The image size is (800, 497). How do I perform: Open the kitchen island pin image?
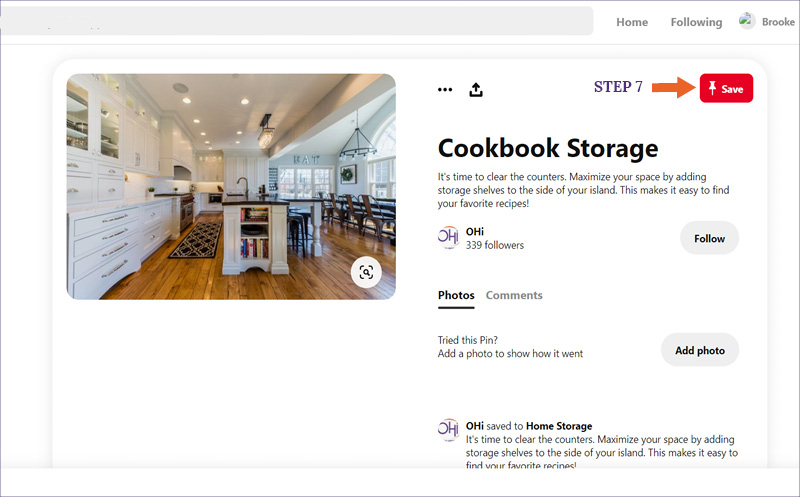point(231,187)
